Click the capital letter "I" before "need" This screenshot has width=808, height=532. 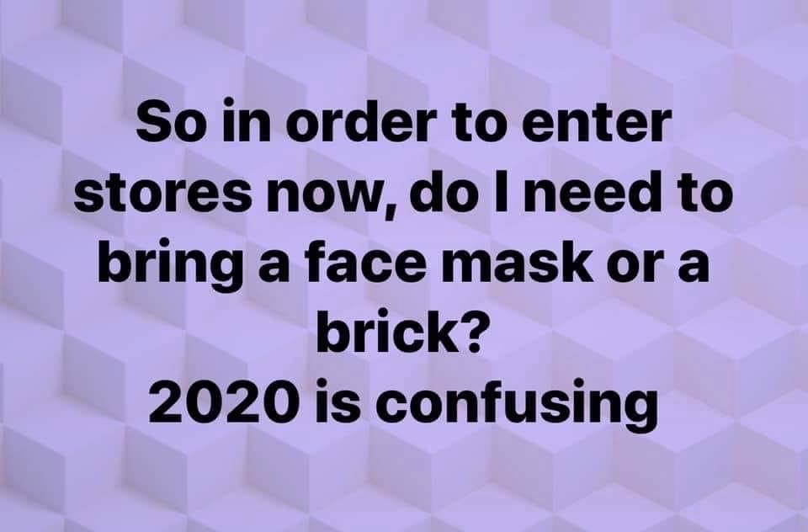tap(505, 194)
